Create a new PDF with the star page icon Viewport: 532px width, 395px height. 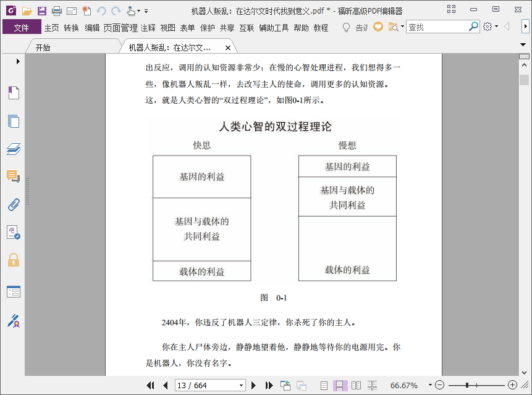point(87,11)
